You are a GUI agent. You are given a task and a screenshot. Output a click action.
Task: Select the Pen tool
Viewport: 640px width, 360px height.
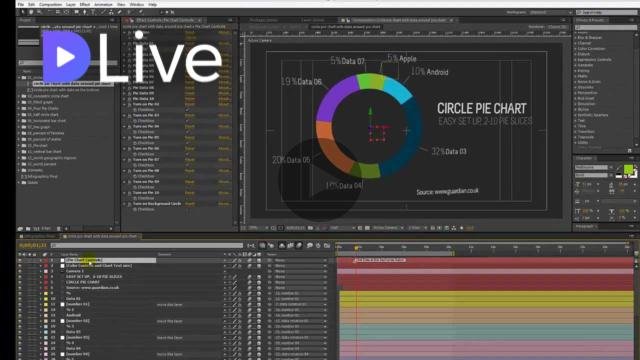(84, 12)
